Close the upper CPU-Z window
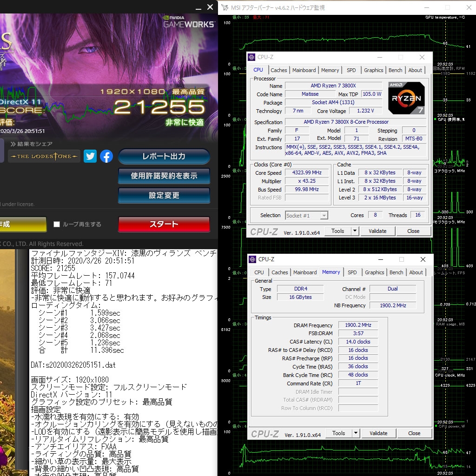The image size is (476, 476). (x=422, y=57)
